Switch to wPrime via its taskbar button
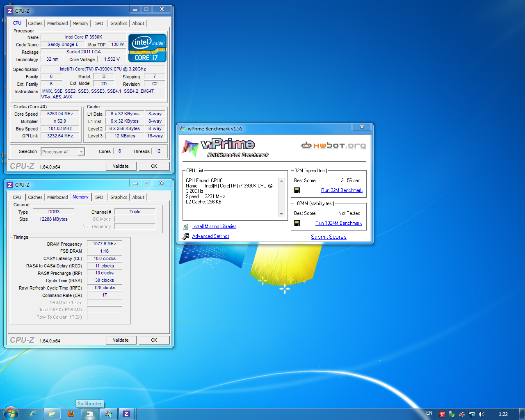This screenshot has width=525, height=420. click(x=109, y=414)
